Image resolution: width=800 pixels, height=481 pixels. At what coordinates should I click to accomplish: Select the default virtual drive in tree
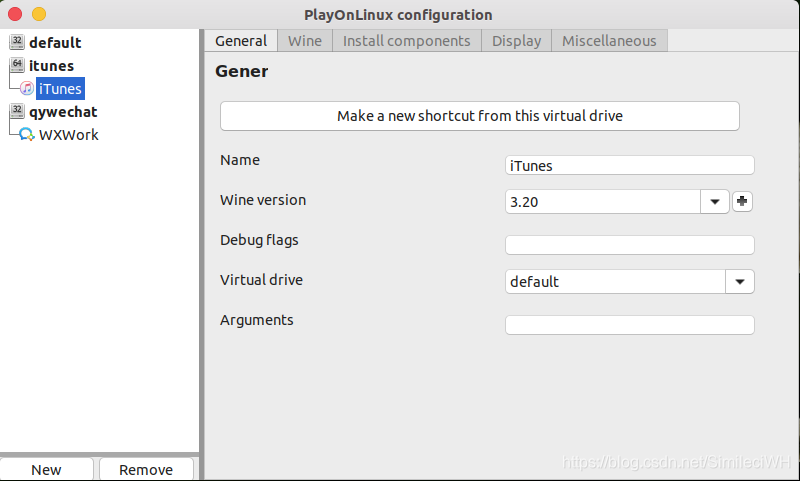coord(55,42)
